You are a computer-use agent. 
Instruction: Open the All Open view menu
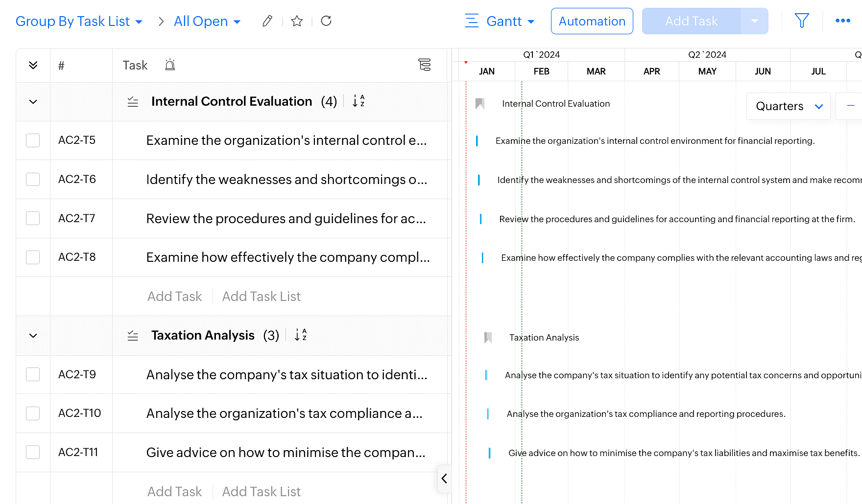tap(207, 22)
